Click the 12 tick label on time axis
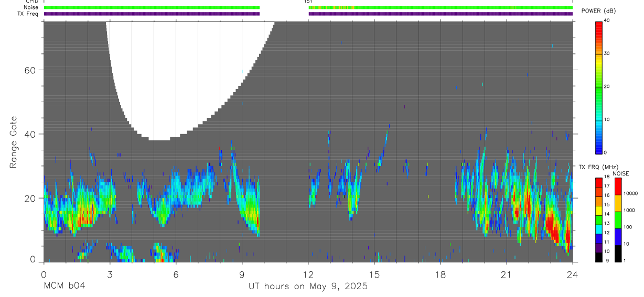This screenshot has height=297, width=644. (308, 274)
